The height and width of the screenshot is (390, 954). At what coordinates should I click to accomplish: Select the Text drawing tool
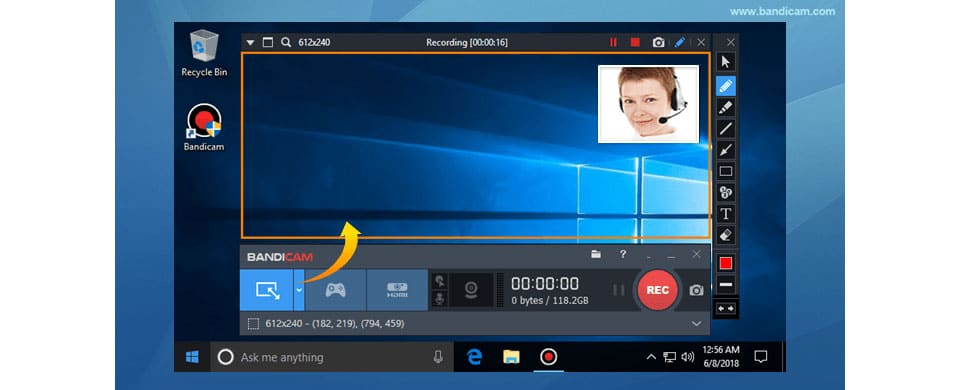[726, 214]
